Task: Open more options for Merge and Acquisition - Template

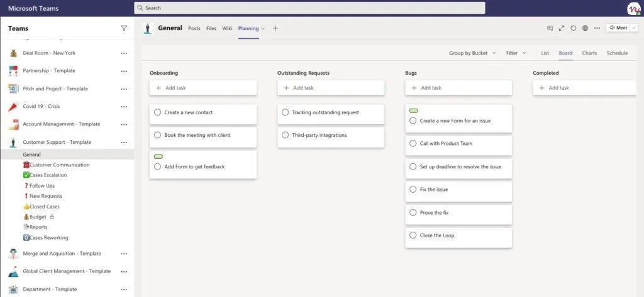Action: (x=124, y=254)
